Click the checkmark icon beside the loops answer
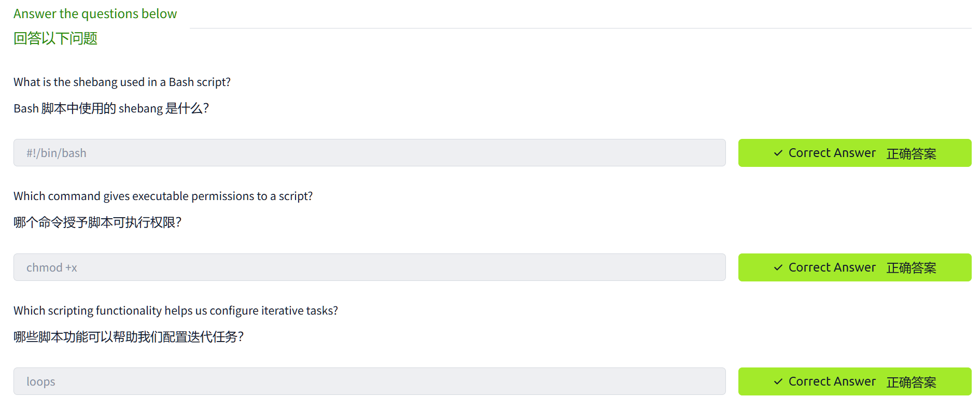This screenshot has height=411, width=980. (x=778, y=381)
